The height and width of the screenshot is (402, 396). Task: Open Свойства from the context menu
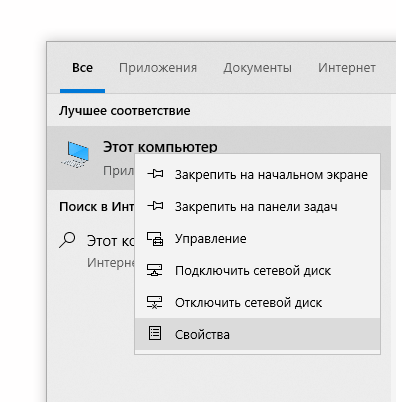[257, 334]
